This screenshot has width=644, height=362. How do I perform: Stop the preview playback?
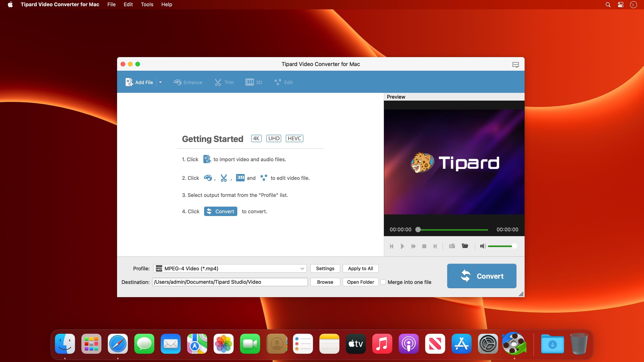click(424, 246)
